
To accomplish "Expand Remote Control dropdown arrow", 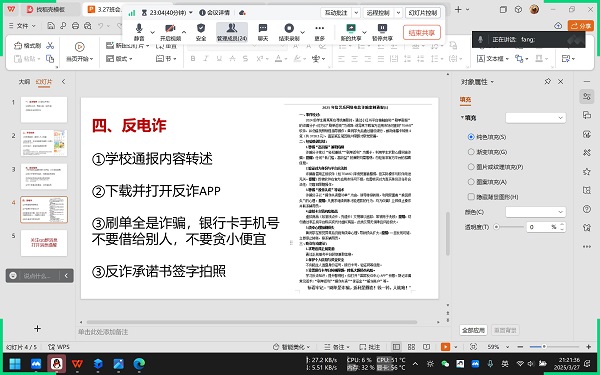I will coord(398,13).
